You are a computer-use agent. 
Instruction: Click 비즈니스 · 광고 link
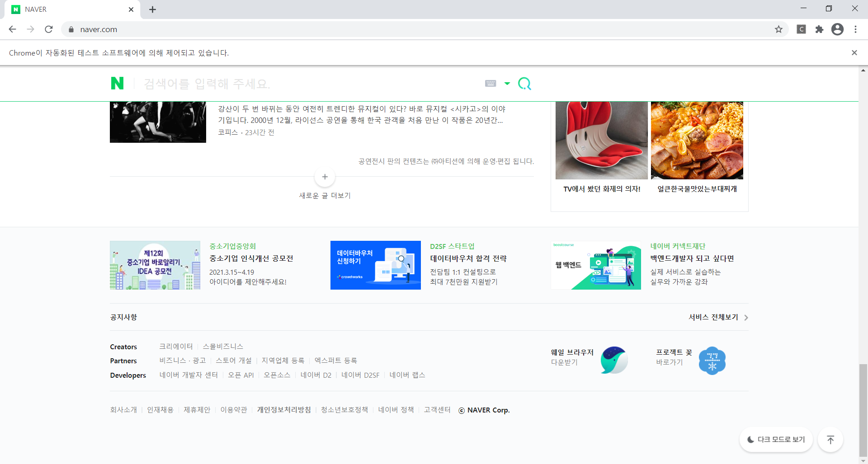183,361
